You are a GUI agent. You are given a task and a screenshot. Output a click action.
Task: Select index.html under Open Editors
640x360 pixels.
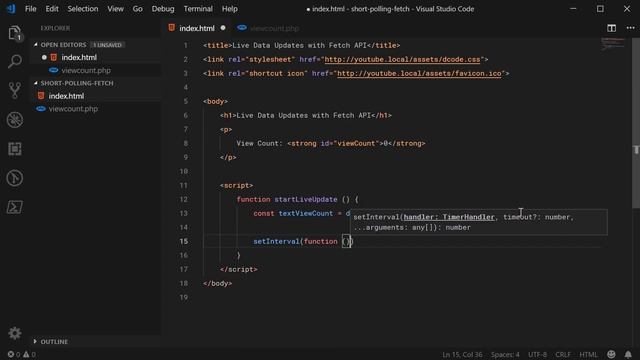pos(79,58)
